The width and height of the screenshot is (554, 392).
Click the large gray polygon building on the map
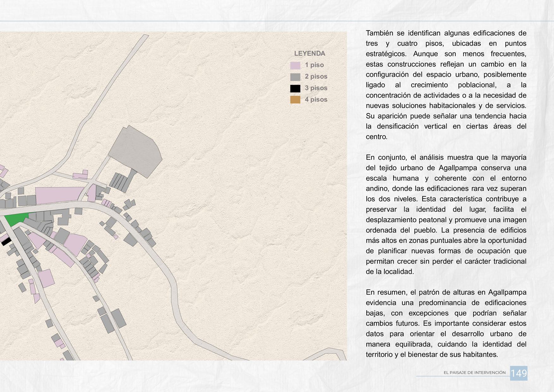click(135, 152)
